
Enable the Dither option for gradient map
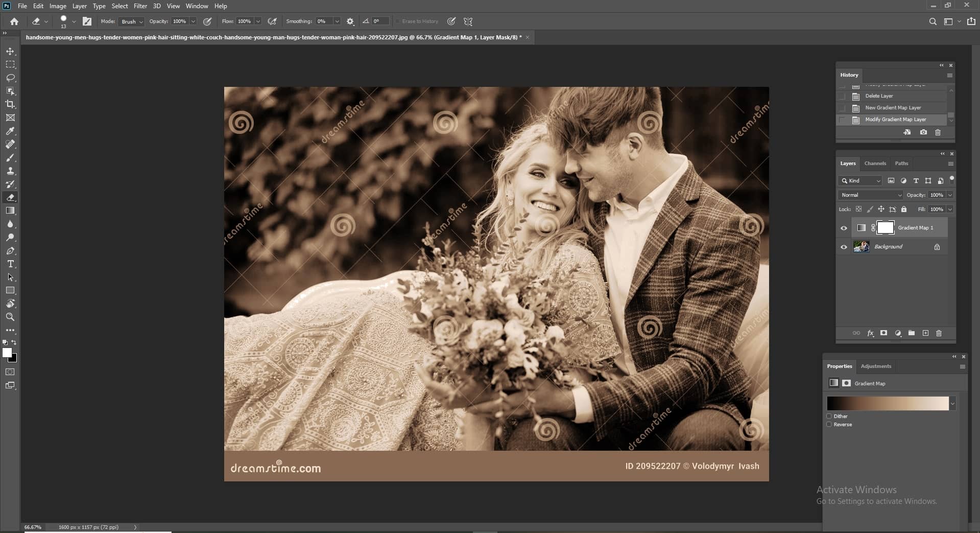[829, 416]
